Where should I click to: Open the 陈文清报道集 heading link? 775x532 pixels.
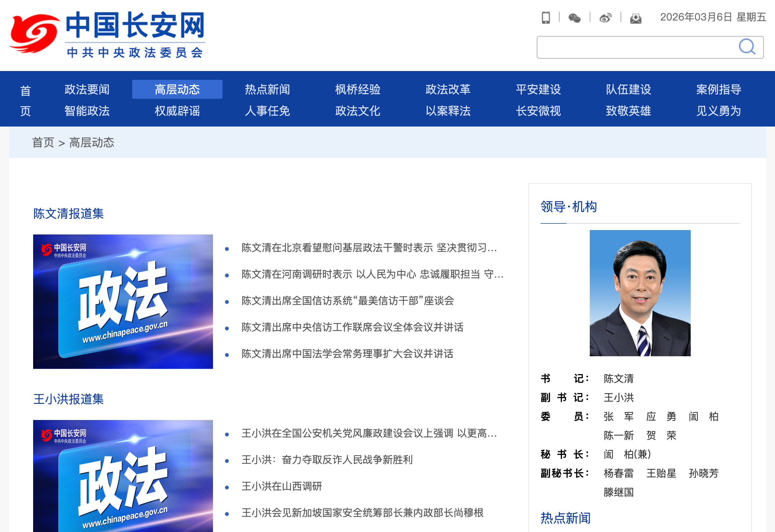click(68, 214)
